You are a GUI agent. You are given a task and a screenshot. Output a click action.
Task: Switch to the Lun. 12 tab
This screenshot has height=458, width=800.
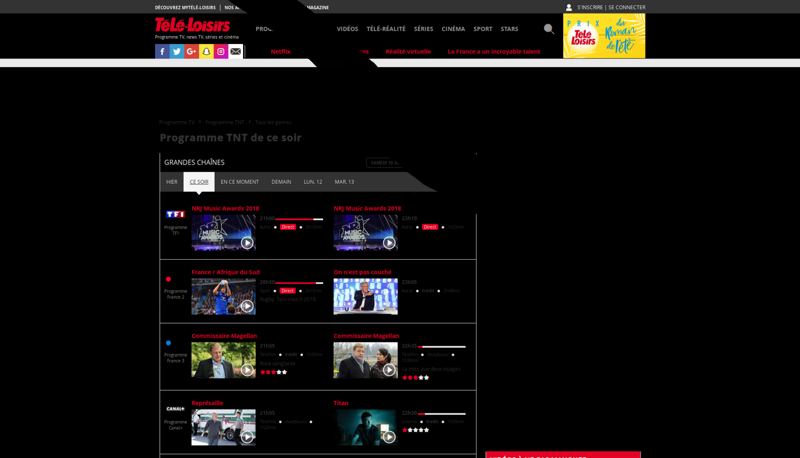(313, 182)
